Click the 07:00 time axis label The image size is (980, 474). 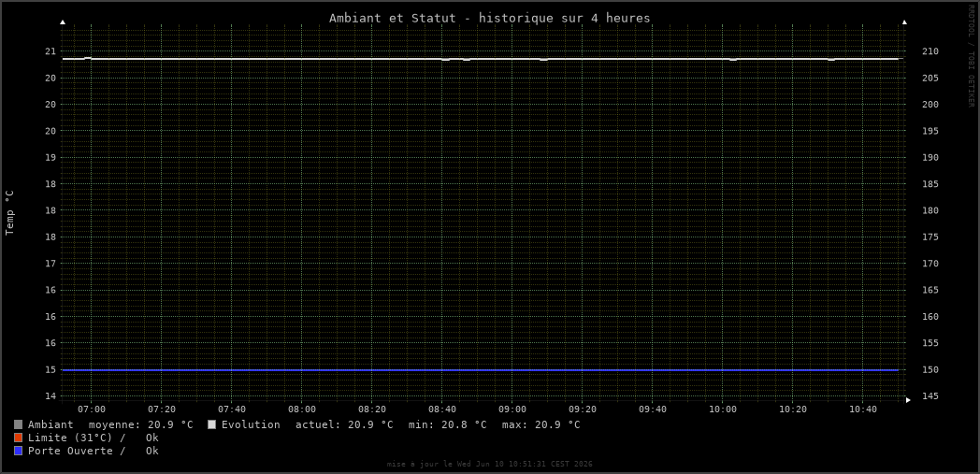(92, 409)
